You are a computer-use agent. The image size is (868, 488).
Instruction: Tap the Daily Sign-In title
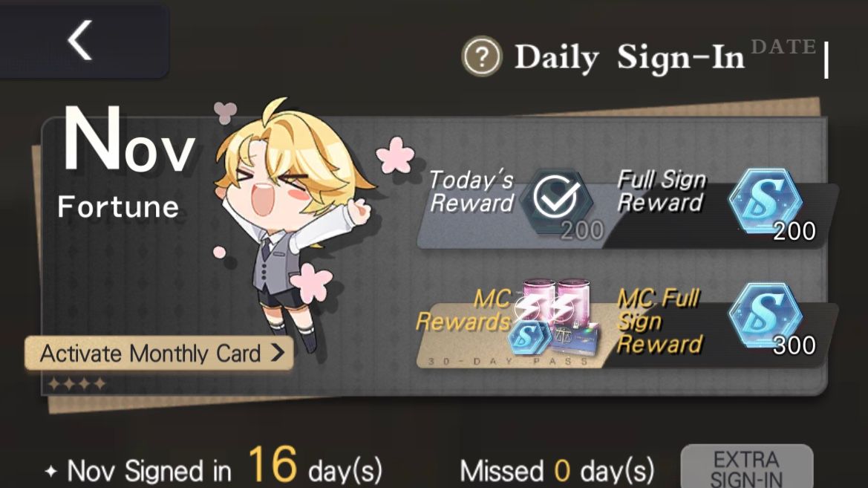(629, 57)
